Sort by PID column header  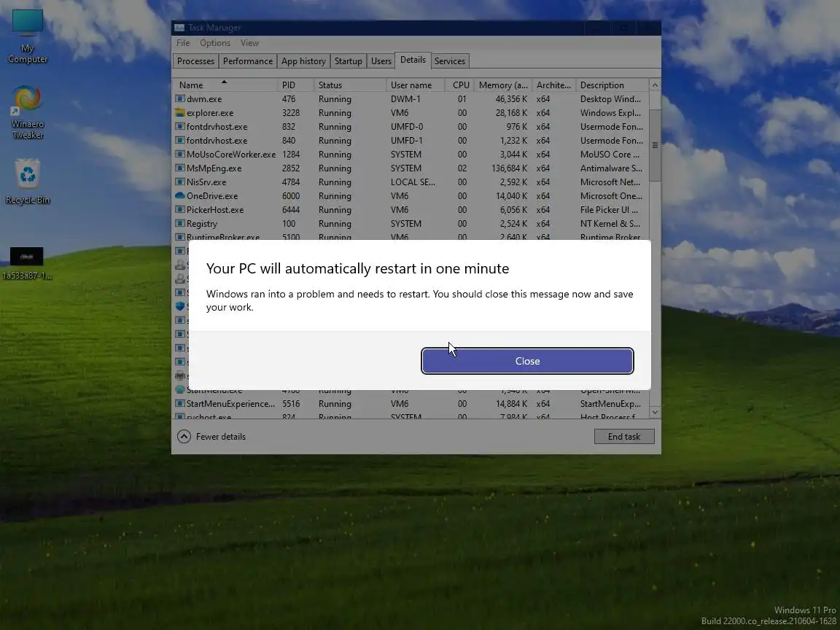pos(296,85)
